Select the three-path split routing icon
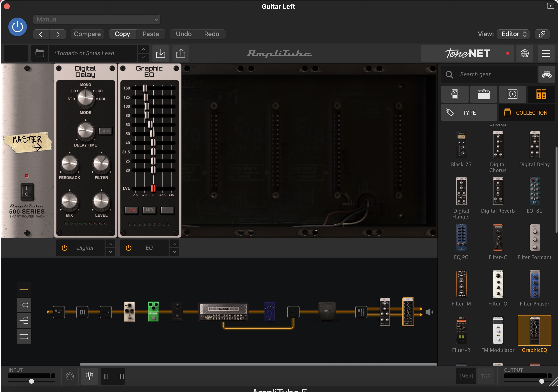The width and height of the screenshot is (558, 392). [x=24, y=321]
